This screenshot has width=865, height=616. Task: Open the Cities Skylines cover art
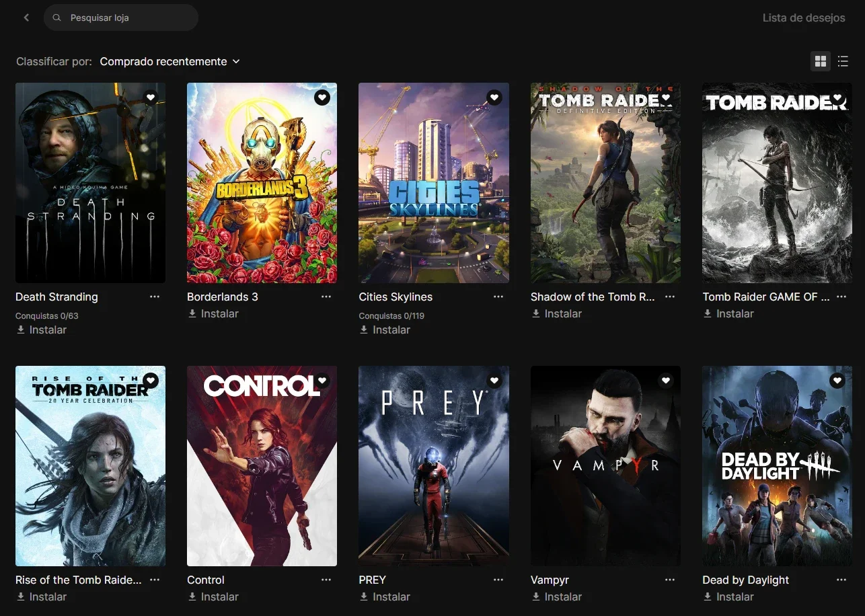[x=434, y=183]
